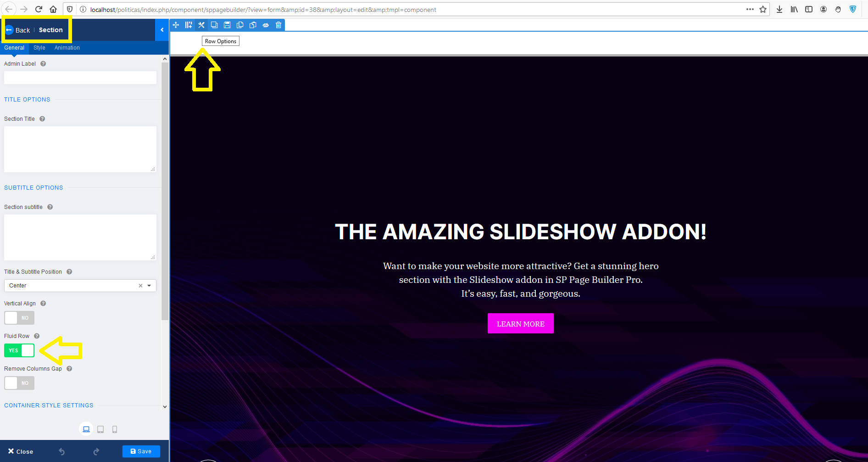Toggle Fluid Row to NO
The width and height of the screenshot is (868, 462).
point(19,350)
